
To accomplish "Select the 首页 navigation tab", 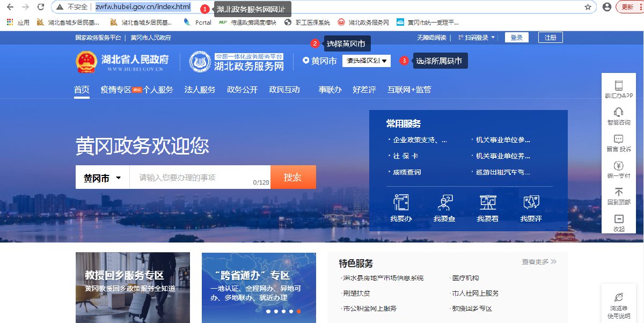I will coord(82,90).
